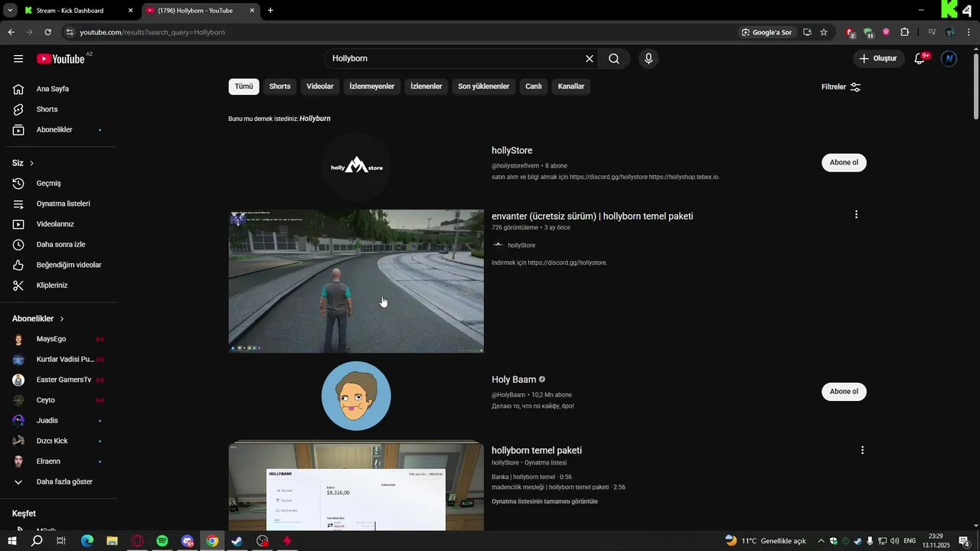
Task: Expand Abonelikler section header chevron
Action: pyautogui.click(x=62, y=319)
